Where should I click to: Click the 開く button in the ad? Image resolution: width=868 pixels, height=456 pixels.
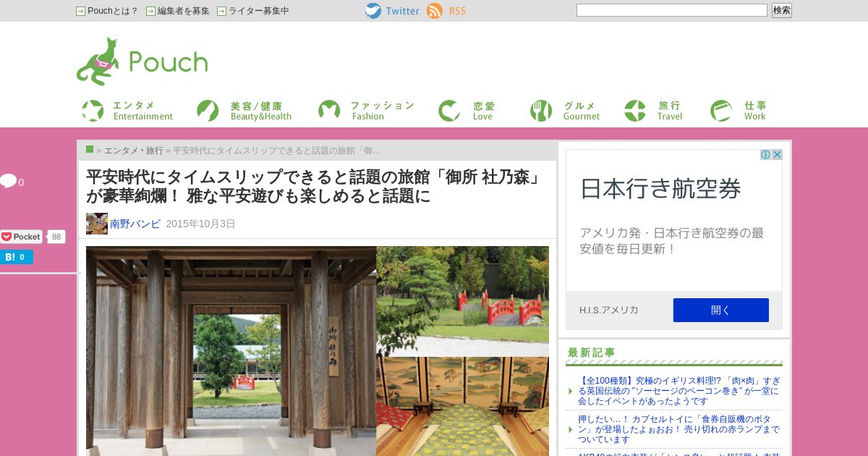coord(721,310)
